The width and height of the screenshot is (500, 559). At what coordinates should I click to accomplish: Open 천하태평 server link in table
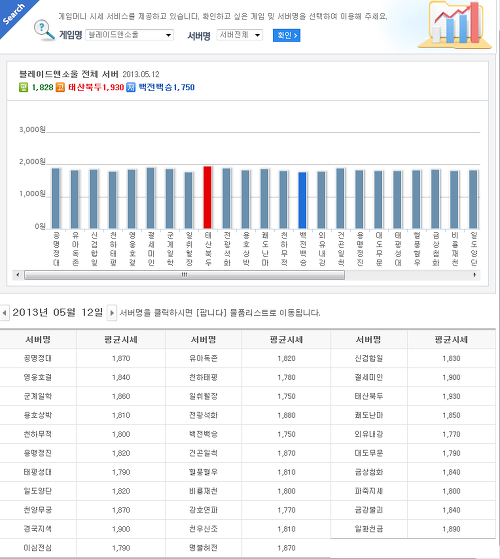203,377
